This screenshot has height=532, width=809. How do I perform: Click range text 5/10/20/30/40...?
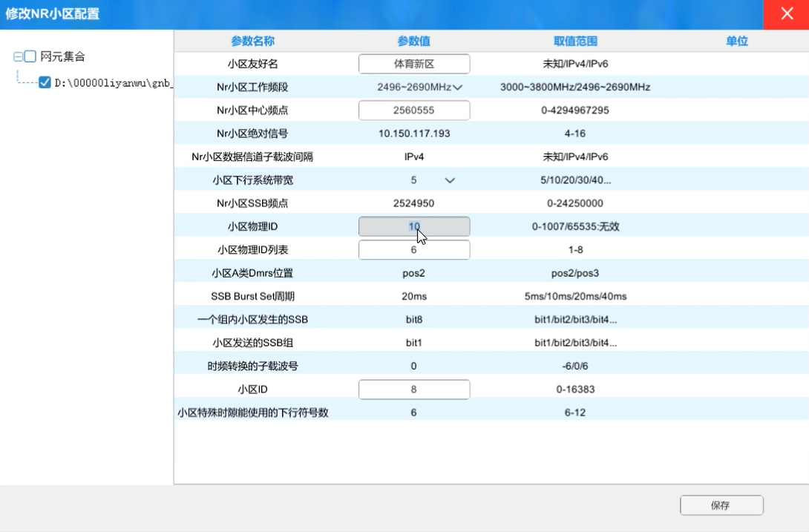pyautogui.click(x=575, y=180)
